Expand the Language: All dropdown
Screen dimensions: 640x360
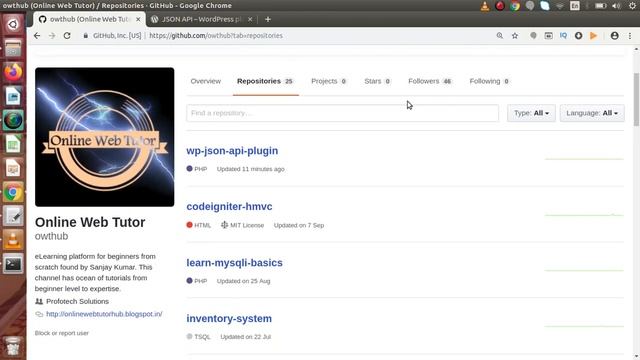pos(592,113)
